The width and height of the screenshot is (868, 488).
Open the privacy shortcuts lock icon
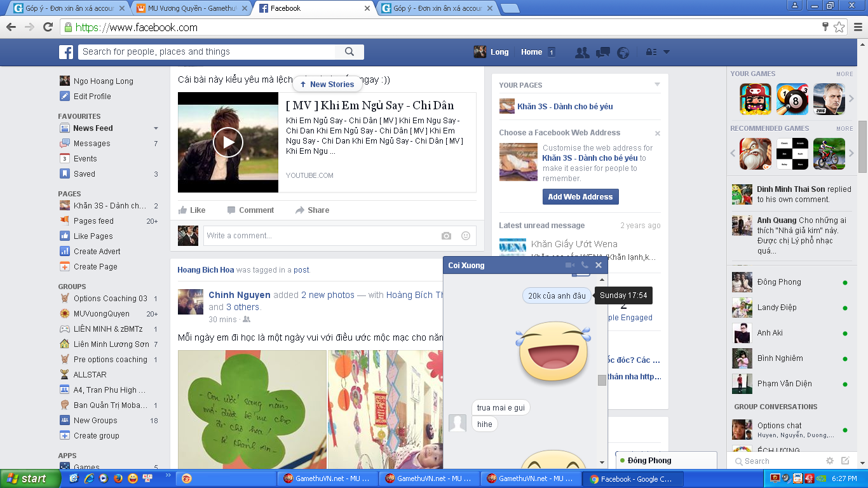(651, 52)
